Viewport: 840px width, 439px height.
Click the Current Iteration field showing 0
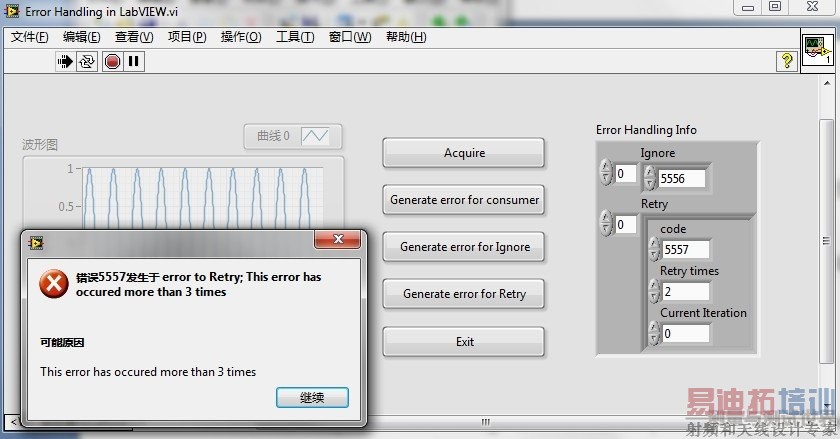pyautogui.click(x=685, y=333)
